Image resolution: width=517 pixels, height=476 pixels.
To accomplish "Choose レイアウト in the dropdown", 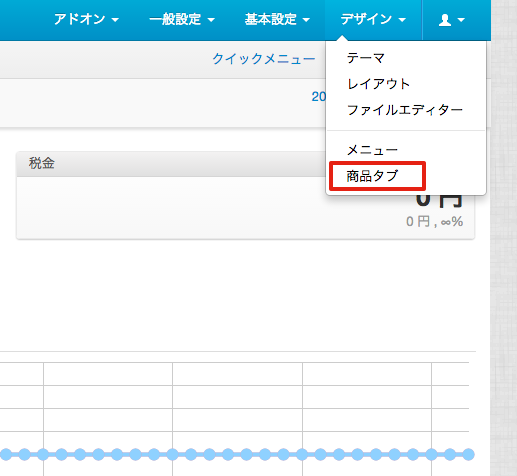I will tap(378, 84).
